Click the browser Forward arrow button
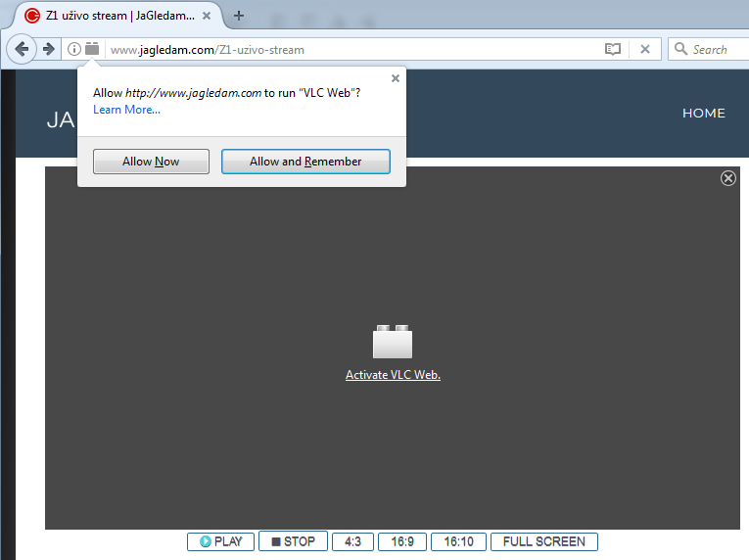This screenshot has width=749, height=560. (49, 49)
